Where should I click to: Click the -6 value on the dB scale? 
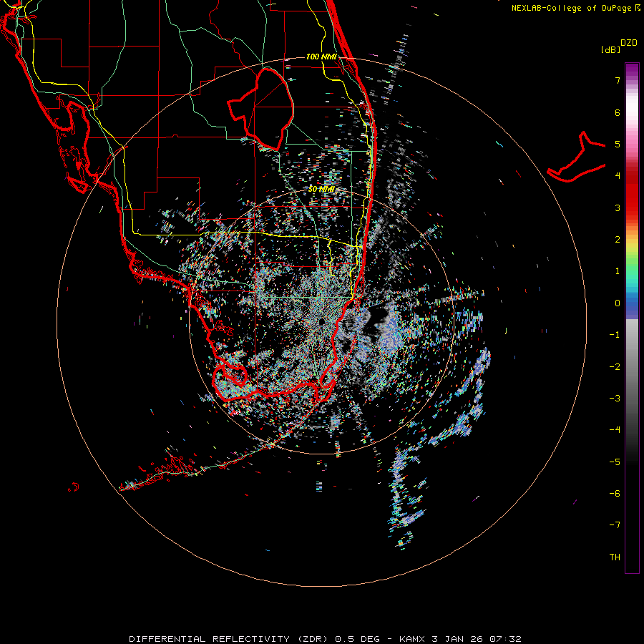(615, 494)
